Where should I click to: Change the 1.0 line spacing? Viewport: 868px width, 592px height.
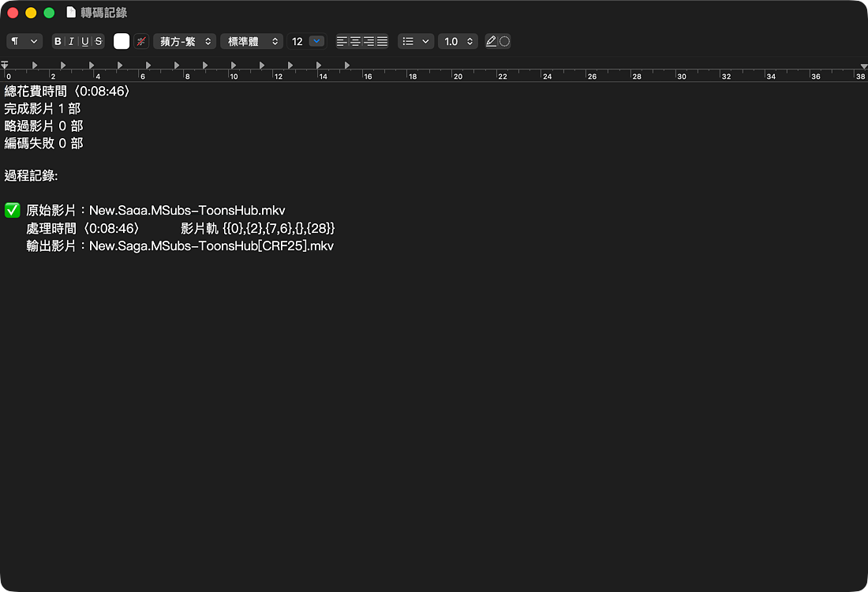coord(458,41)
